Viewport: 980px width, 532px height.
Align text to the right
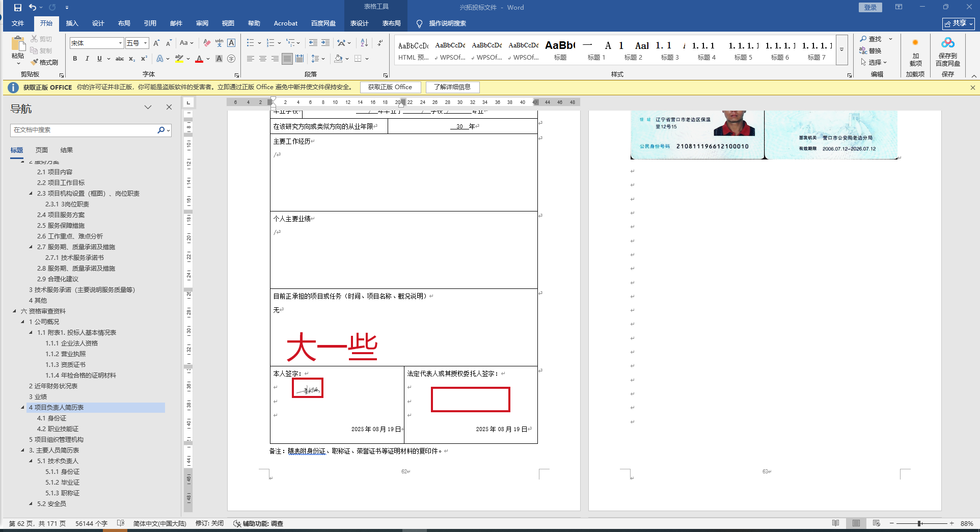pyautogui.click(x=275, y=59)
